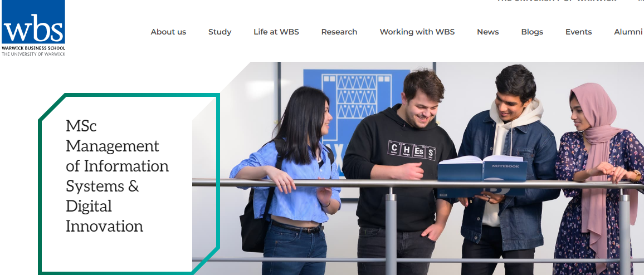644x275 pixels.
Task: Click the blue notebook in the hero photo
Action: 482,169
